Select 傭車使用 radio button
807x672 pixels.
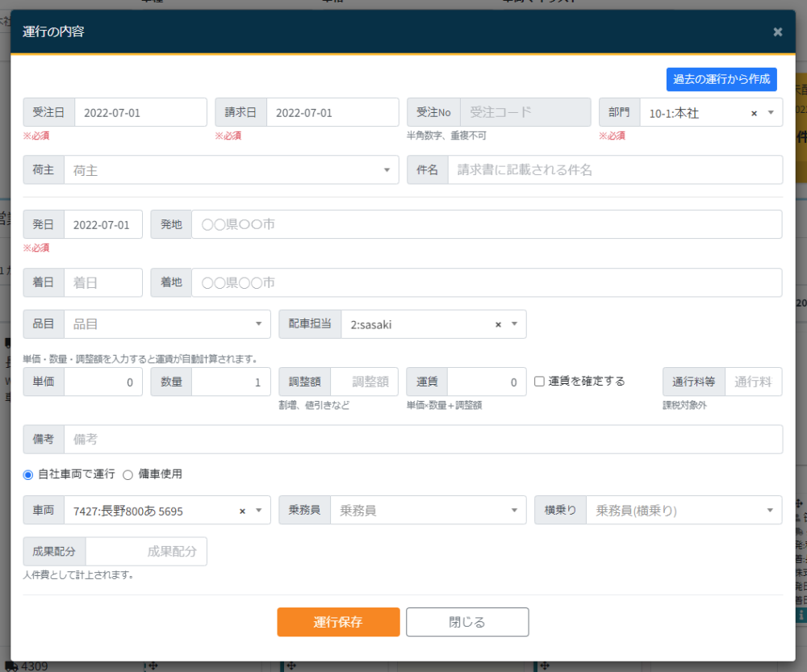tap(128, 474)
